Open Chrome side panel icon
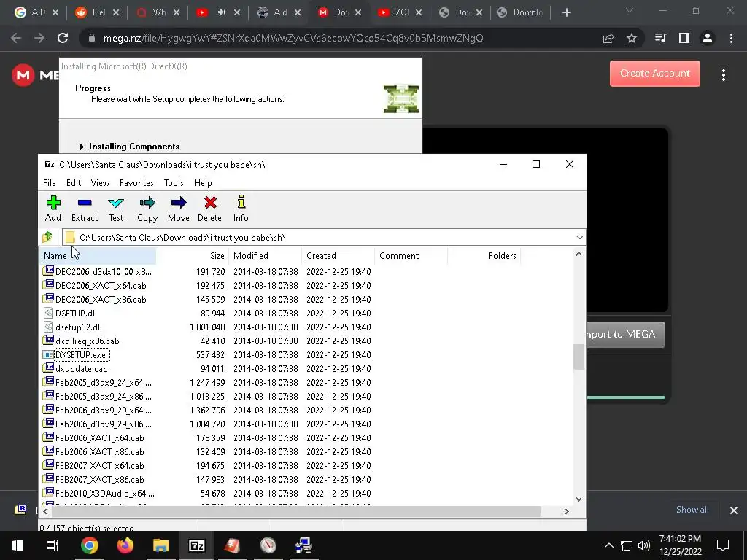This screenshot has width=747, height=560. click(684, 38)
